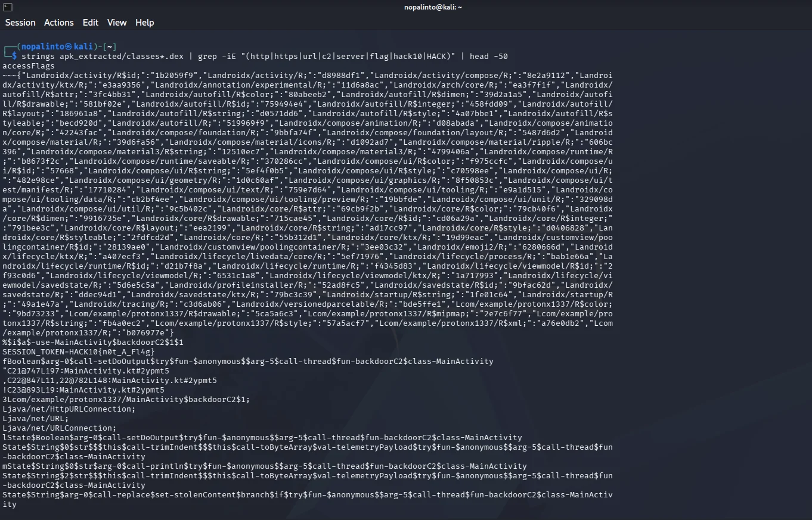
Task: Click the accessFlags output line
Action: 29,66
